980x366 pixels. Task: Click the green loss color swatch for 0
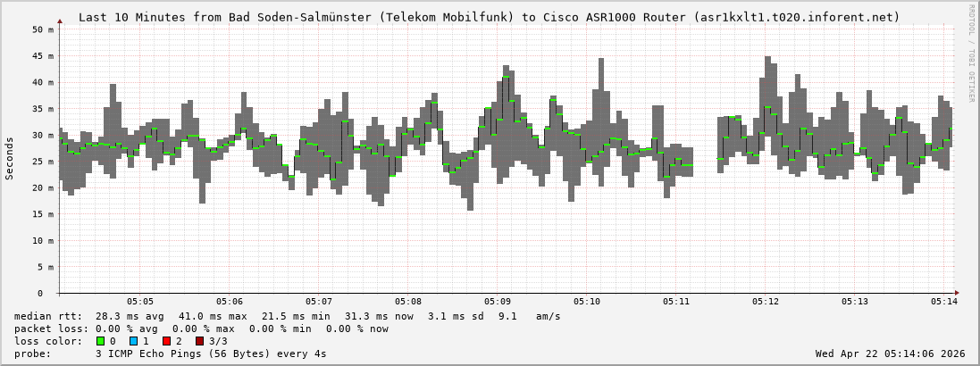(x=100, y=341)
